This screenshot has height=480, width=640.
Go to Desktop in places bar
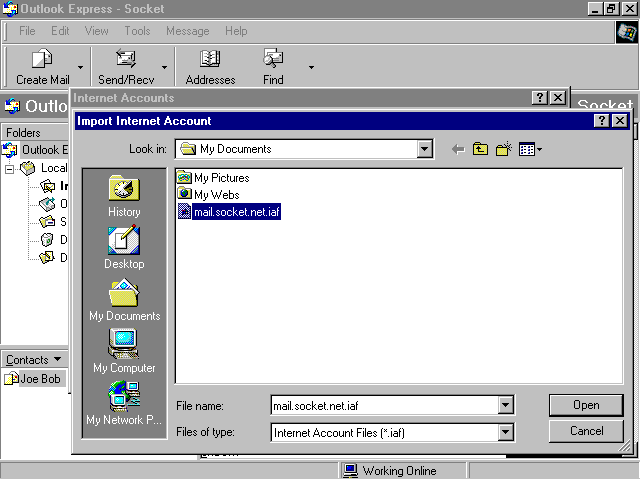coord(124,247)
